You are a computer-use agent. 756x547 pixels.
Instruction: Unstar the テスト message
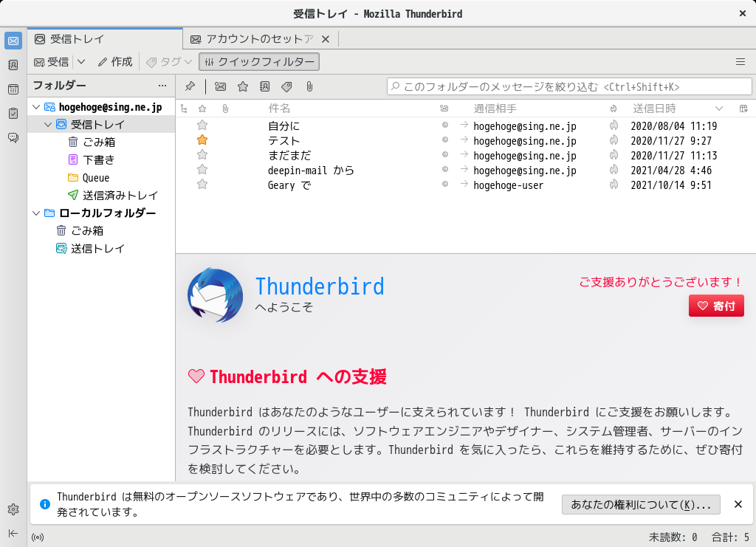pos(202,140)
